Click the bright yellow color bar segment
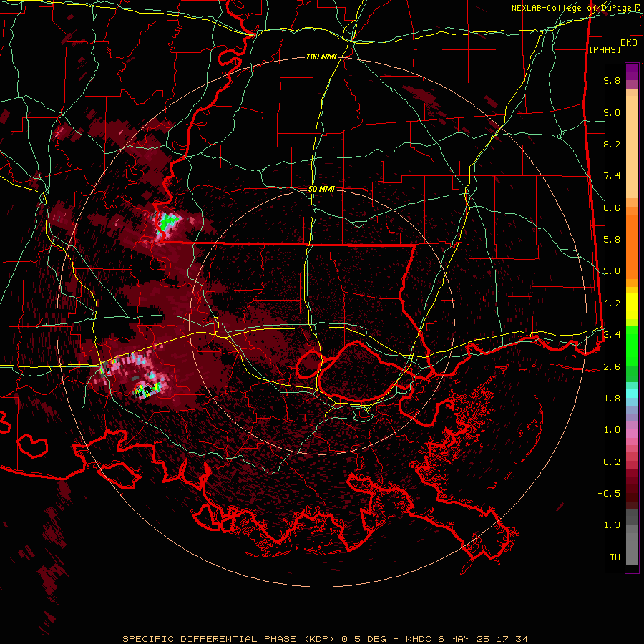The height and width of the screenshot is (644, 644). 632,306
